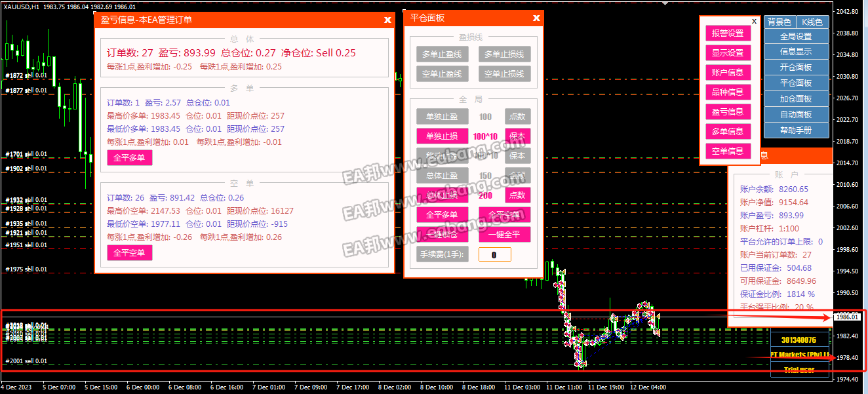Open the 全局设置 menu item
Screen dimensions: 868x394
796,37
